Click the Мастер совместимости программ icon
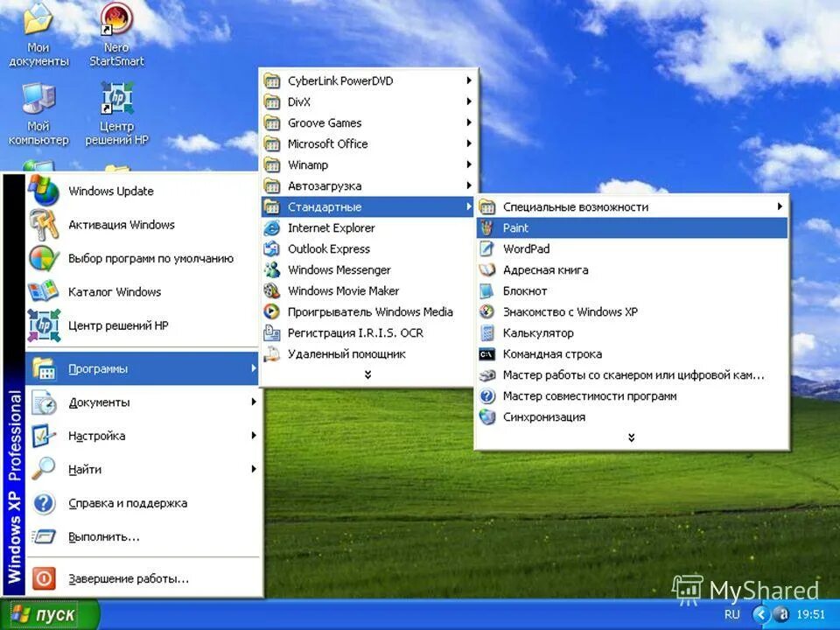Viewport: 840px width, 630px height. (487, 395)
